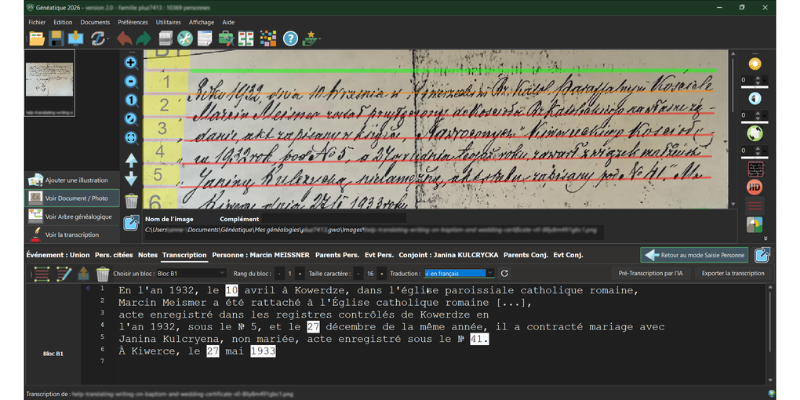Click the save floppy disk toolbar icon
Image resolution: width=800 pixels, height=400 pixels.
click(x=55, y=39)
